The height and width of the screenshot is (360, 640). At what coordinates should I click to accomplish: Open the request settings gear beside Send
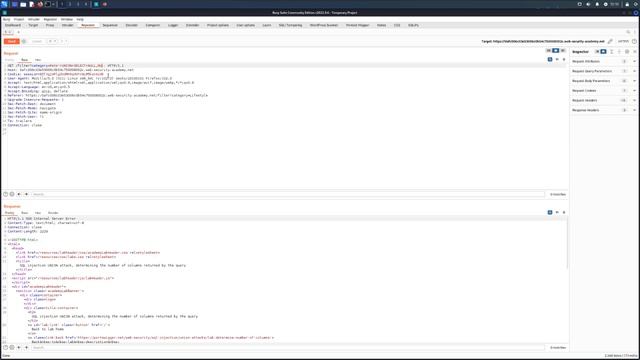(24, 41)
